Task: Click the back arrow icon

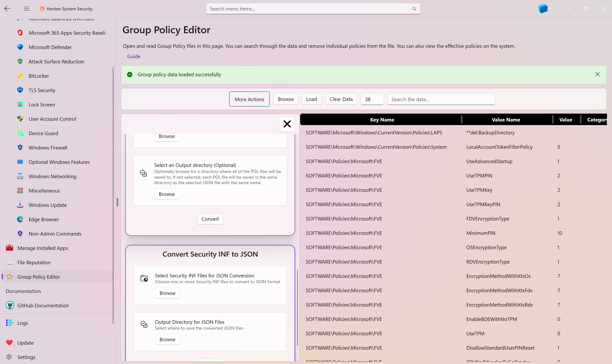Action: point(7,9)
